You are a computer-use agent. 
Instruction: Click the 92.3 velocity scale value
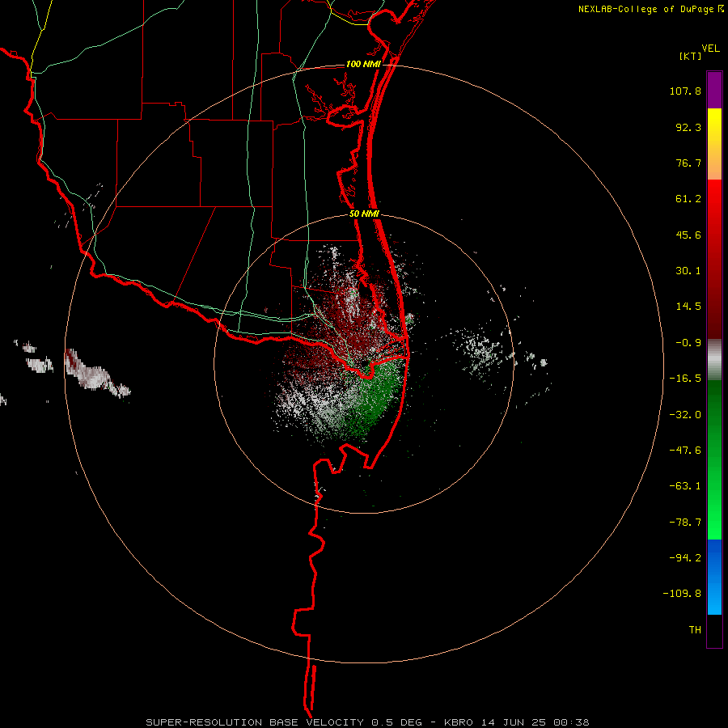tap(688, 127)
